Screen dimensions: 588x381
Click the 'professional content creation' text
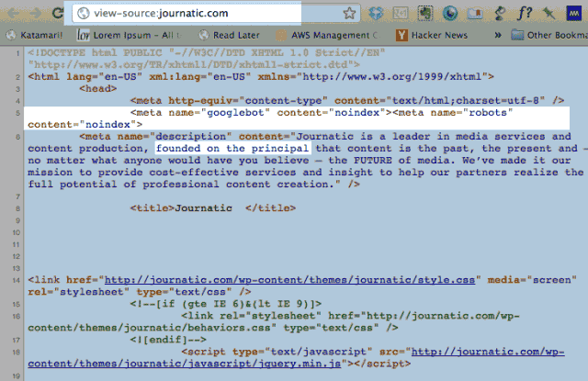[236, 185]
